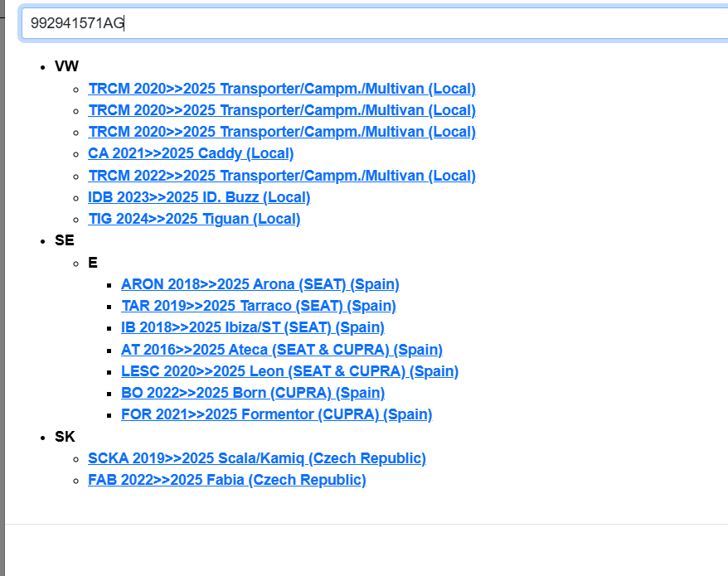728x576 pixels.
Task: Click the VW brand heading
Action: 66,66
